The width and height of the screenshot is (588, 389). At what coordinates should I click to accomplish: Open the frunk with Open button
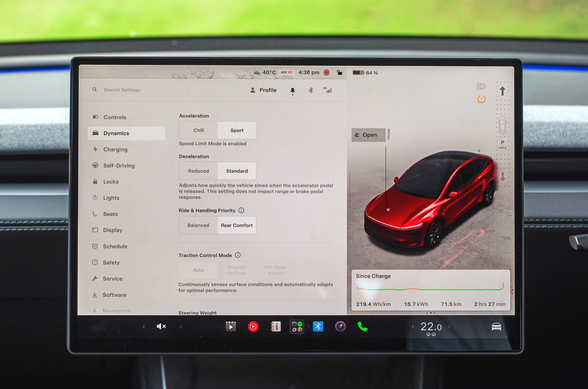point(368,135)
